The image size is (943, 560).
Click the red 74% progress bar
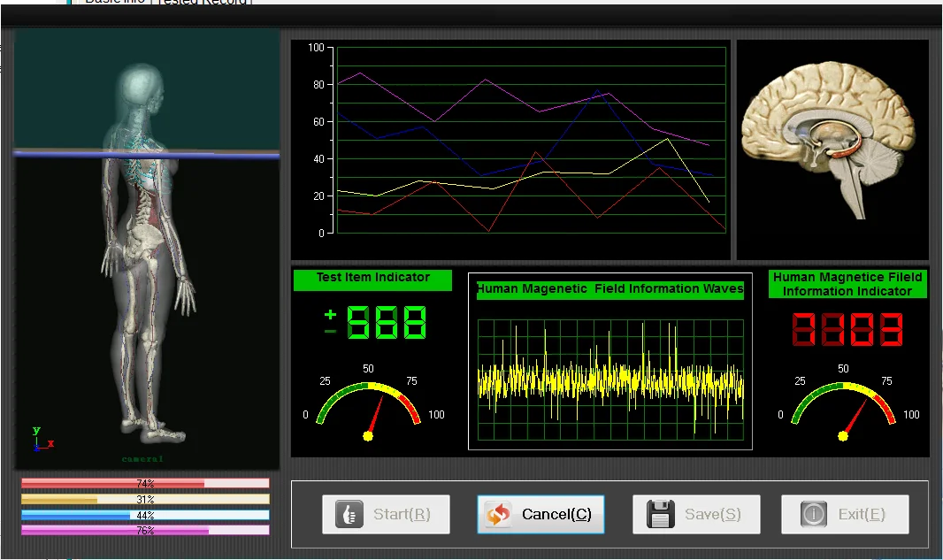pos(145,484)
